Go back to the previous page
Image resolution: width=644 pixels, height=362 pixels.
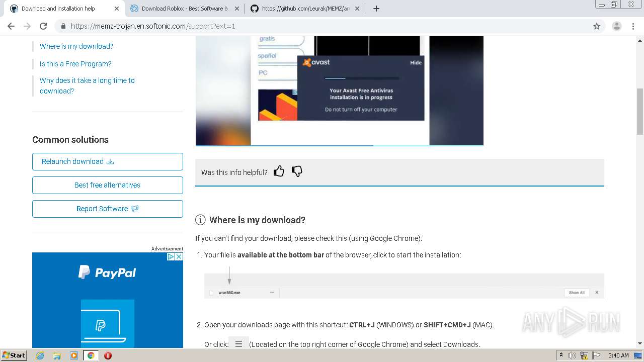tap(11, 26)
